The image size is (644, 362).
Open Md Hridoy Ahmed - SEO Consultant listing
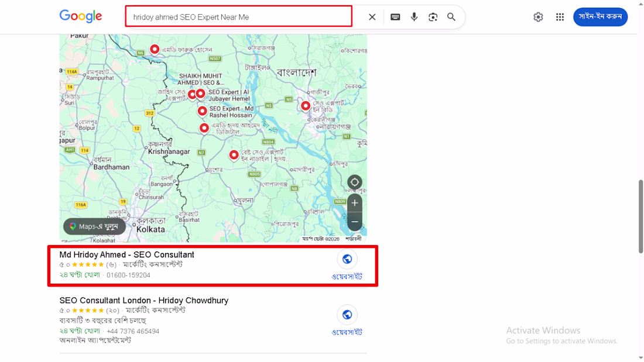click(127, 255)
